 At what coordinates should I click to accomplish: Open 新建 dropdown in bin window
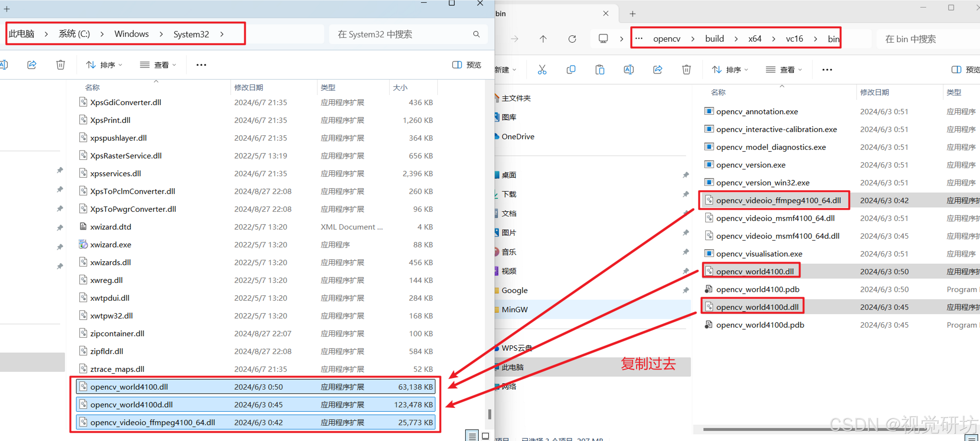[506, 70]
